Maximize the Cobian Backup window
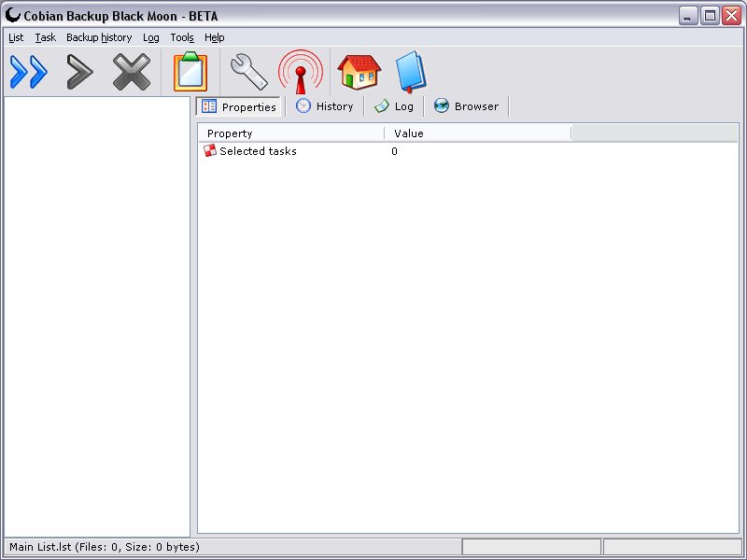The height and width of the screenshot is (560, 747). (710, 16)
